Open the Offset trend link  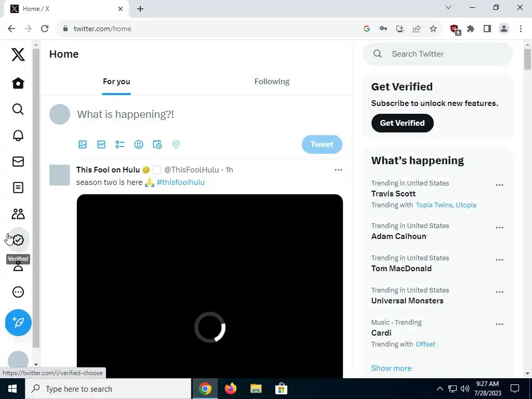[x=425, y=344]
